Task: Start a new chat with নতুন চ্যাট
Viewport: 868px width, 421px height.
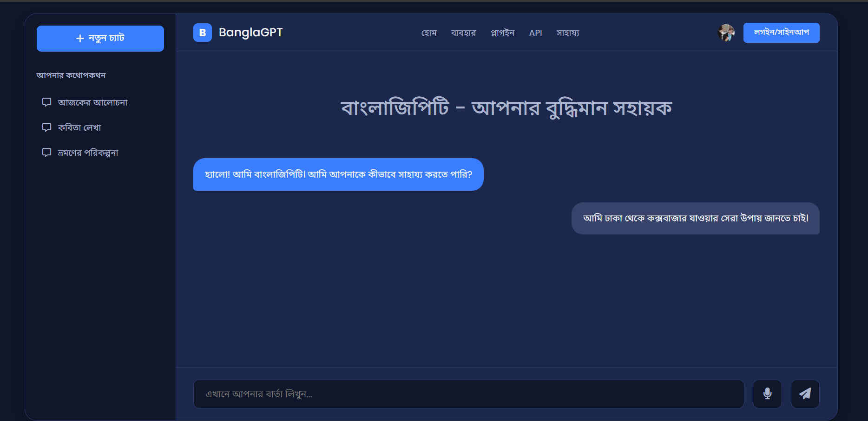Action: tap(100, 38)
